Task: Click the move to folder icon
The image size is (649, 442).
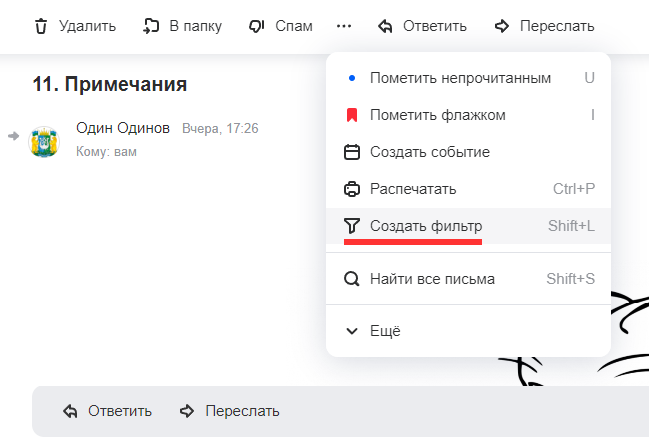Action: (x=152, y=26)
